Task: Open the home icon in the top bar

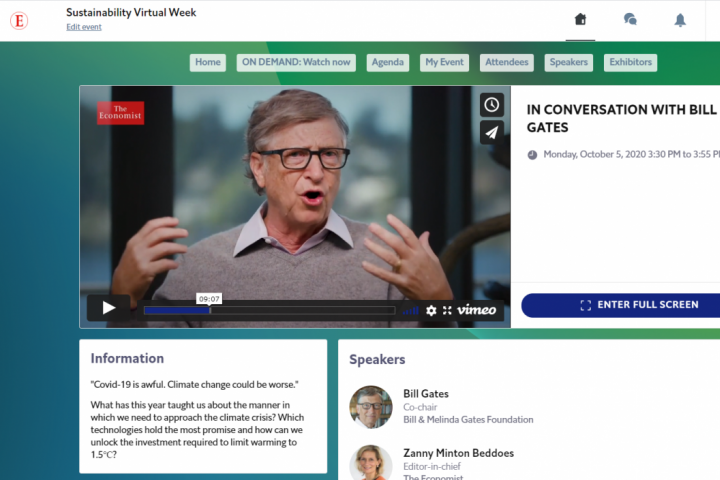Action: tap(580, 19)
